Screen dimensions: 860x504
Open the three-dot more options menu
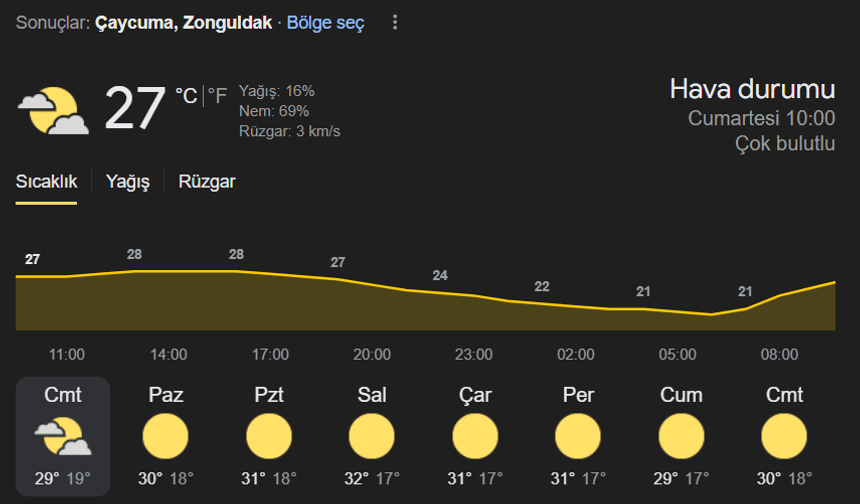(395, 22)
